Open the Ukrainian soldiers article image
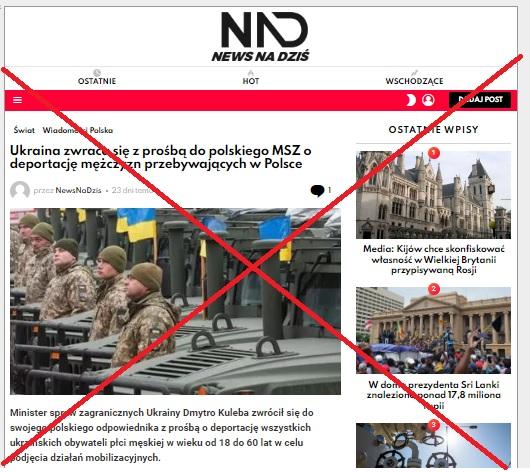Image resolution: width=530 pixels, height=472 pixels. pyautogui.click(x=175, y=301)
